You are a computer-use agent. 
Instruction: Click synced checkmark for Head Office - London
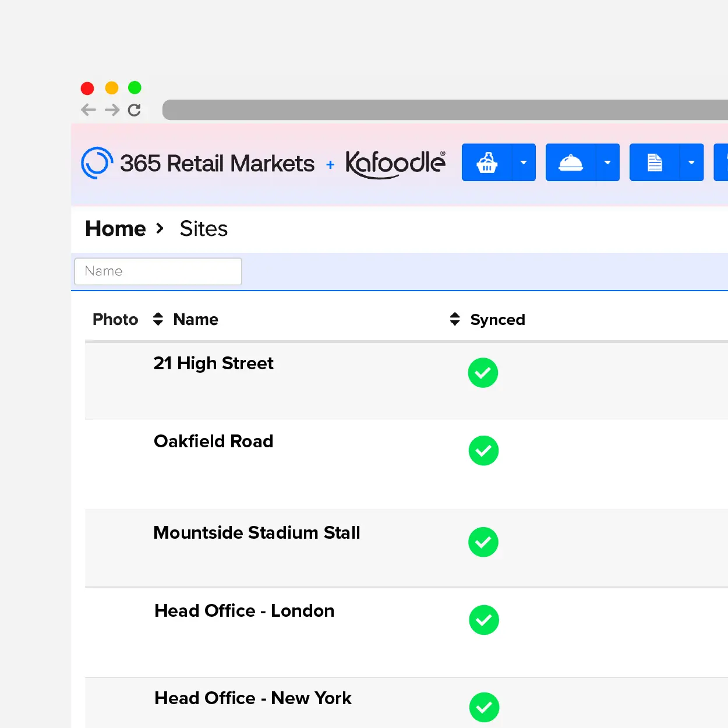tap(484, 620)
